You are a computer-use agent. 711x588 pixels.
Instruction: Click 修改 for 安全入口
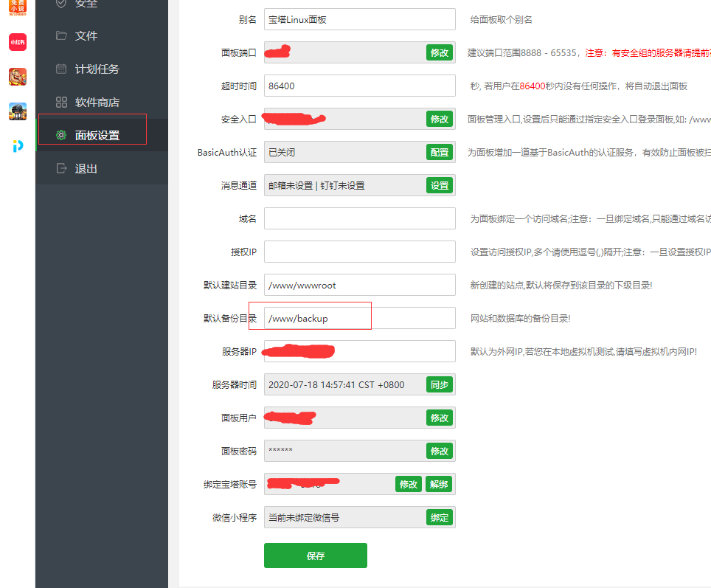click(x=440, y=119)
